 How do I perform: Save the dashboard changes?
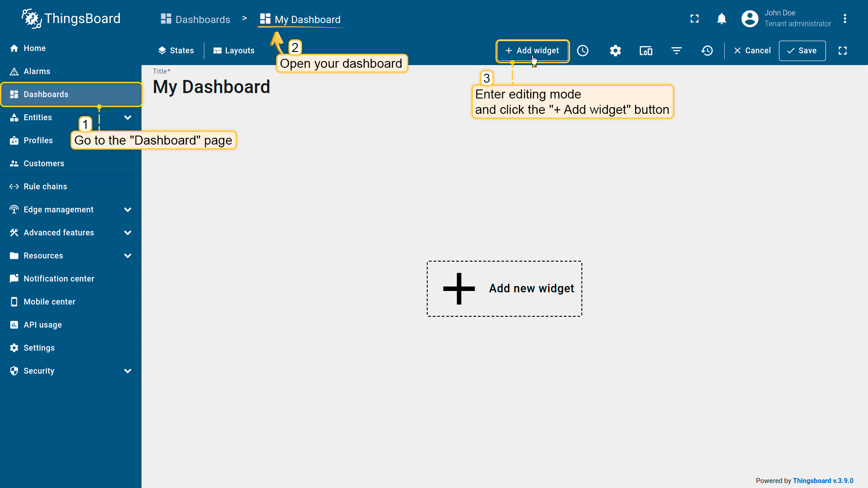pos(802,51)
